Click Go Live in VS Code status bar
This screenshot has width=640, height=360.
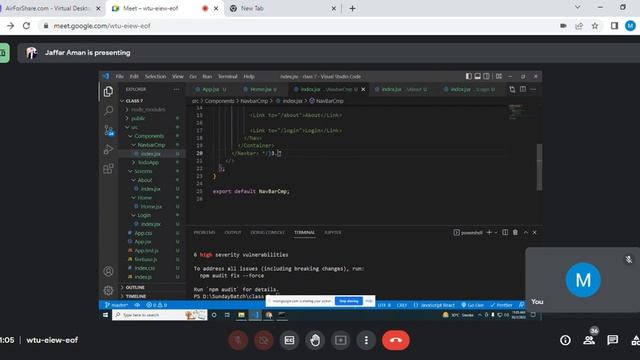coord(473,305)
